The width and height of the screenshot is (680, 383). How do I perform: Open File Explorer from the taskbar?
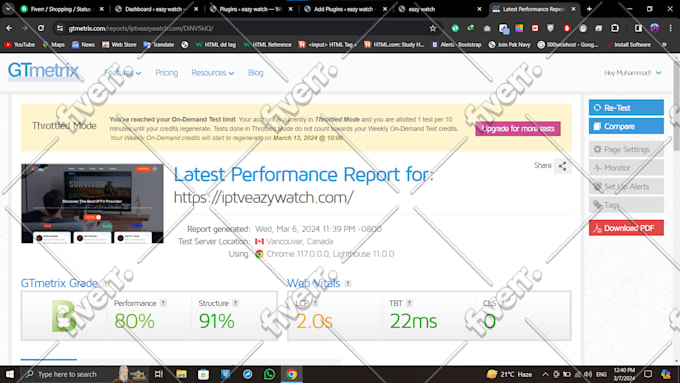coord(181,374)
